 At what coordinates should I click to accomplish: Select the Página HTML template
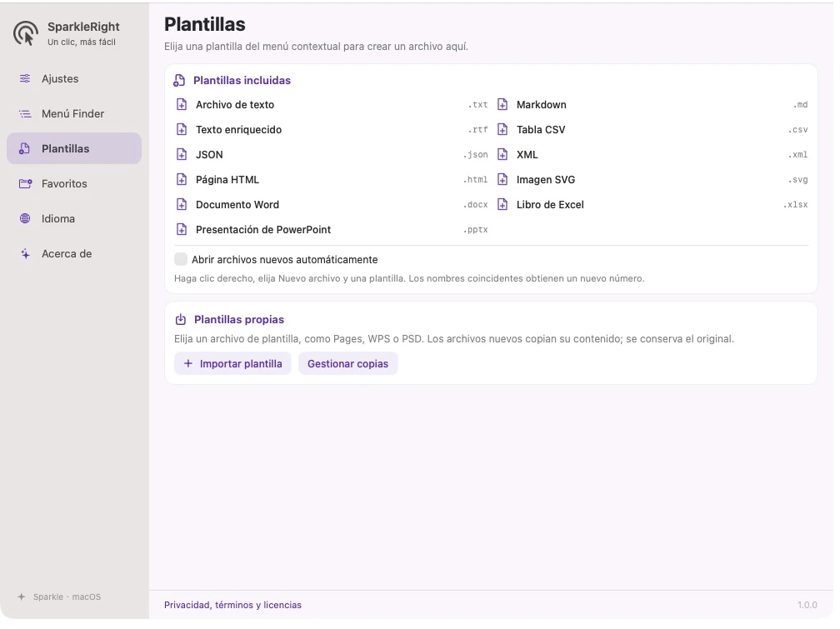tap(332, 179)
